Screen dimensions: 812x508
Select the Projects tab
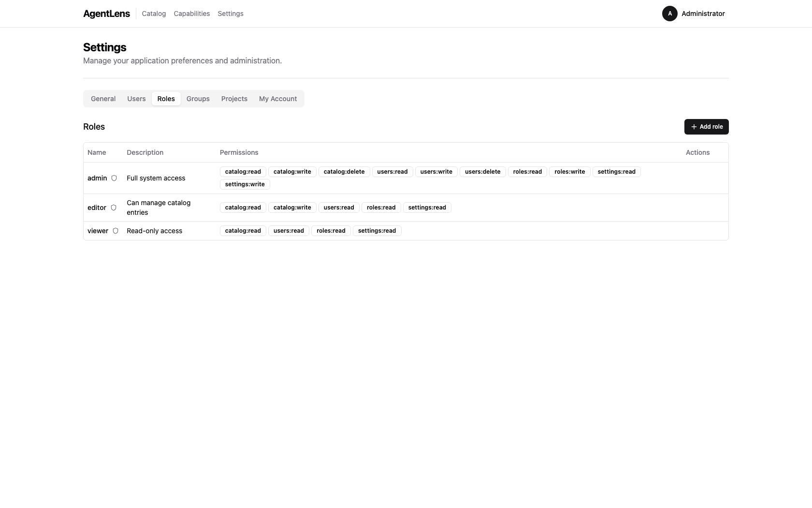(234, 99)
